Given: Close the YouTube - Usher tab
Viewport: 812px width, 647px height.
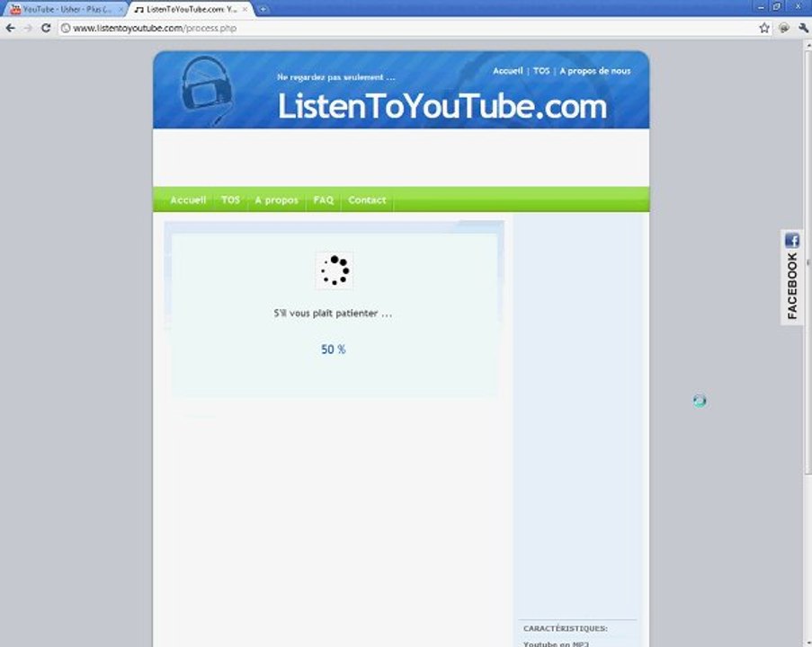Looking at the screenshot, I should tap(120, 9).
